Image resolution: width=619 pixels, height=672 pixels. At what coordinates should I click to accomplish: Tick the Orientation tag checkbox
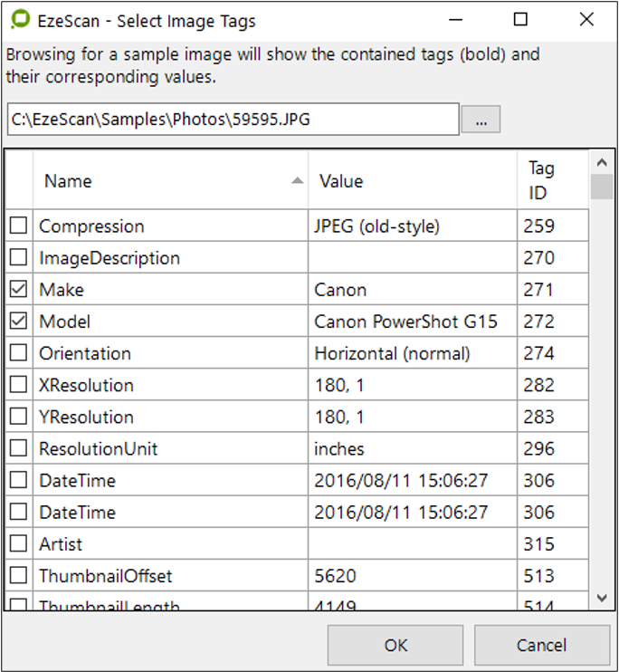(18, 353)
